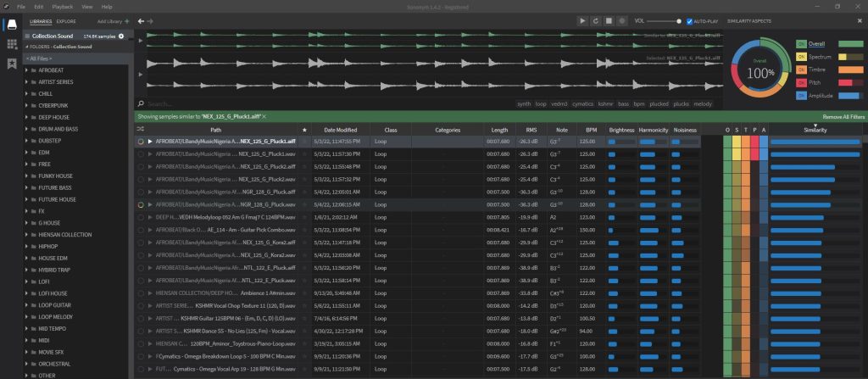Start playback with the Play button

pyautogui.click(x=582, y=21)
